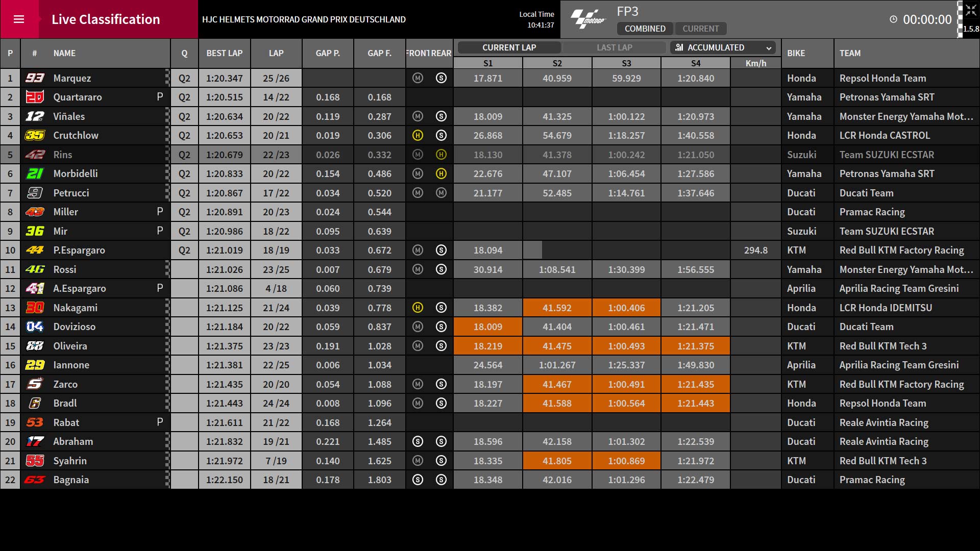Click the fullscreen collapse icon

coord(971,11)
